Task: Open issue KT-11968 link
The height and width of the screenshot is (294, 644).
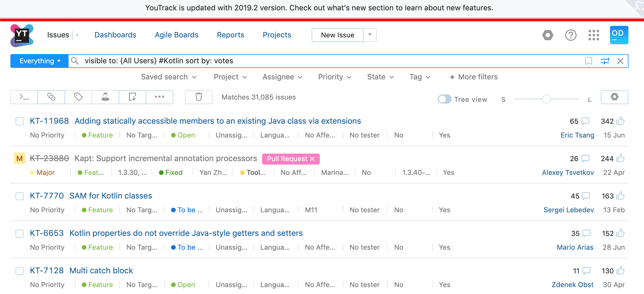Action: click(x=49, y=121)
